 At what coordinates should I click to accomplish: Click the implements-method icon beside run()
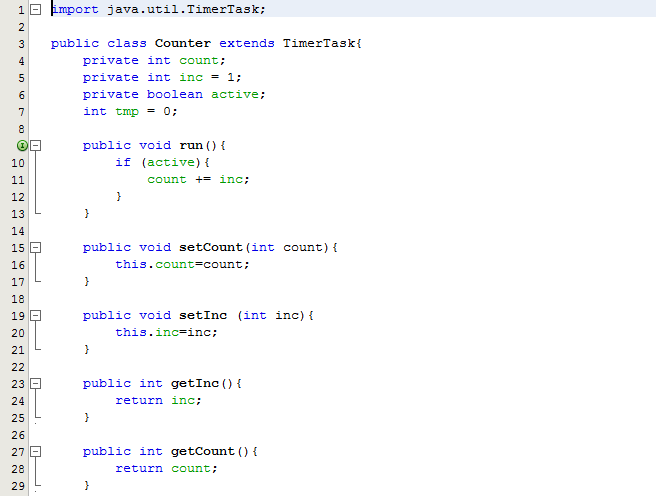22,146
